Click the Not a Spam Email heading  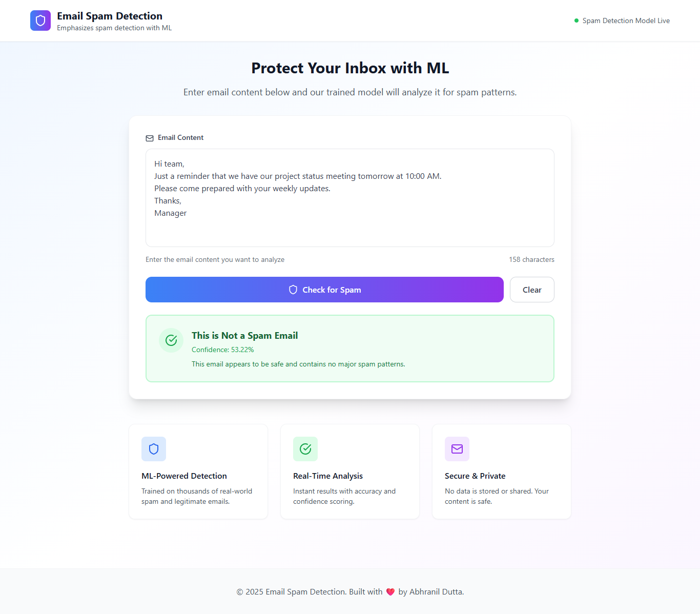(244, 336)
